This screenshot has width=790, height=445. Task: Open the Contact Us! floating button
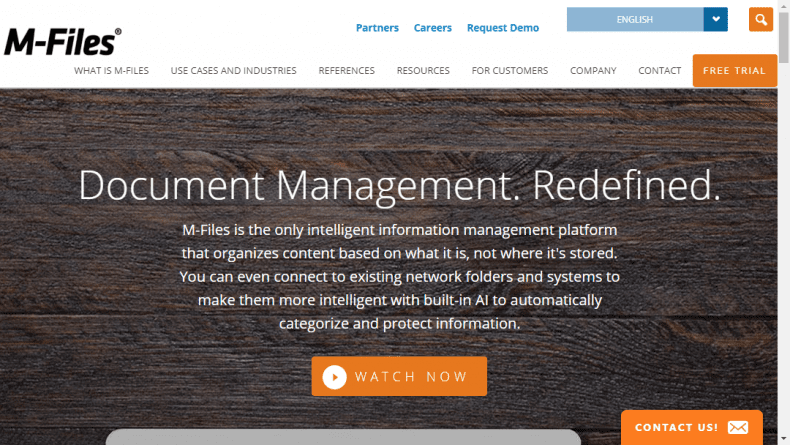676,427
